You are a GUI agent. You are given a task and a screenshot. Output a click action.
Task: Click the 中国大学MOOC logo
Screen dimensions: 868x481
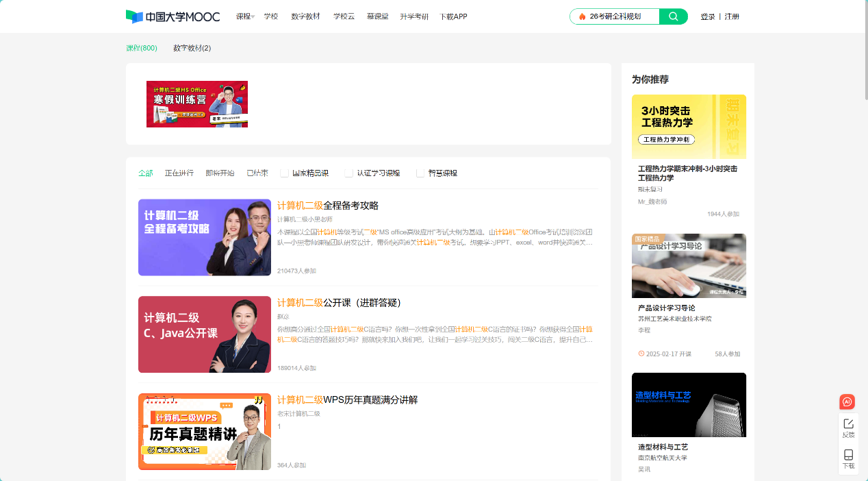point(173,16)
